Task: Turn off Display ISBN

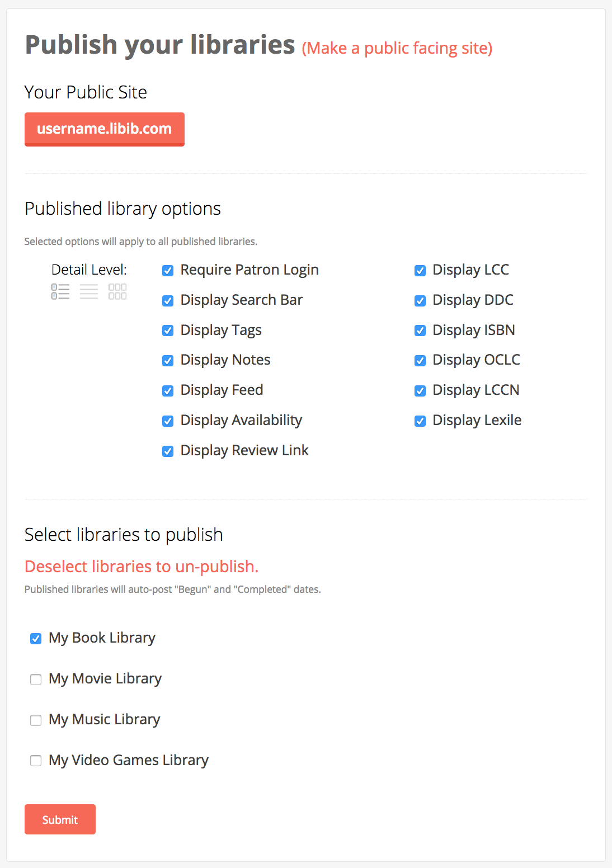Action: [420, 331]
